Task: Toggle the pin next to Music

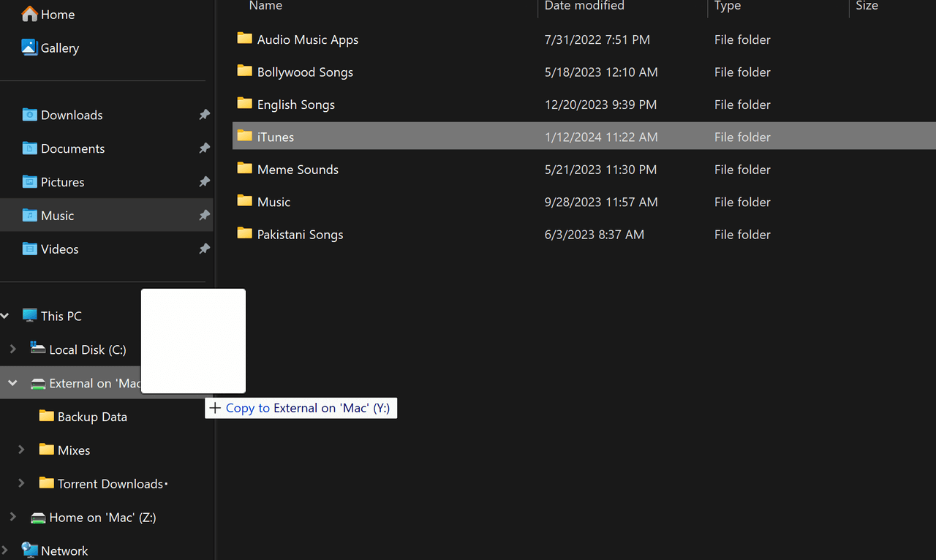Action: tap(205, 216)
